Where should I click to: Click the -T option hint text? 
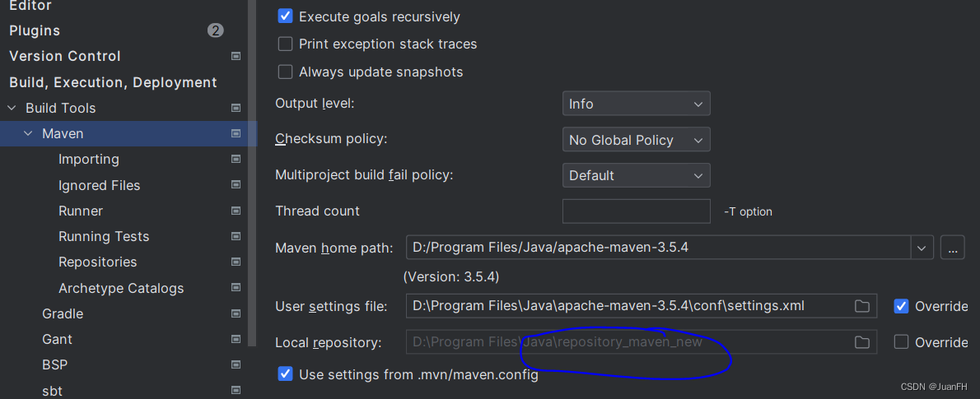tap(748, 211)
